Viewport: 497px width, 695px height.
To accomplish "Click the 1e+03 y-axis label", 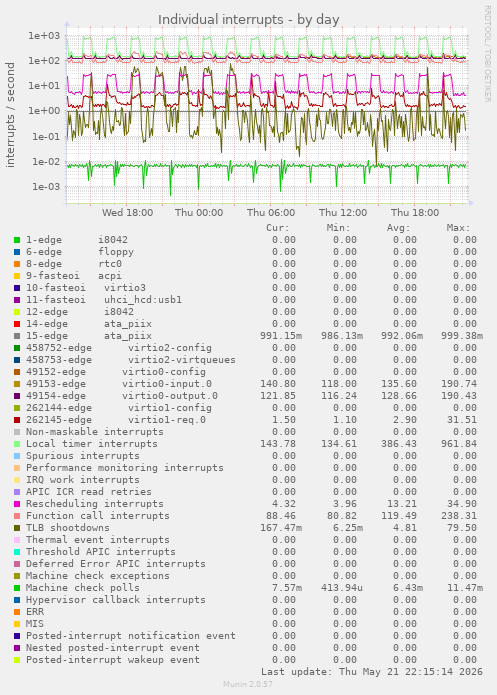I will click(43, 35).
